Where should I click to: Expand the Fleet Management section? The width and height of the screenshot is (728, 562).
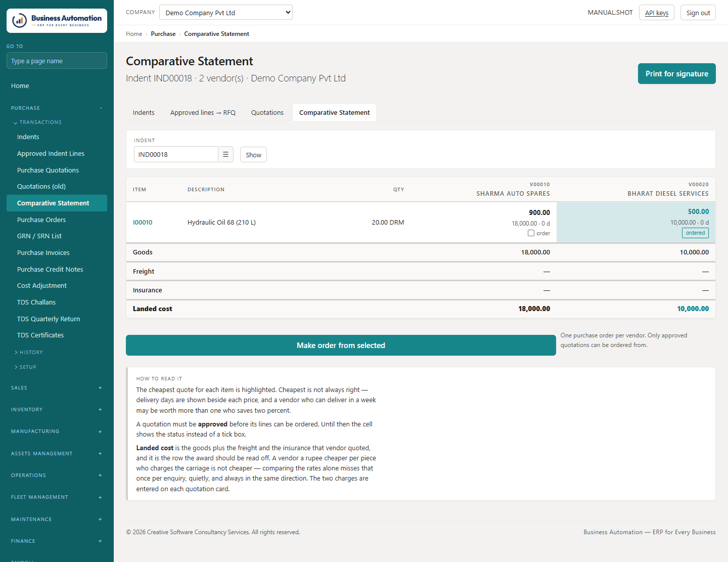[57, 497]
